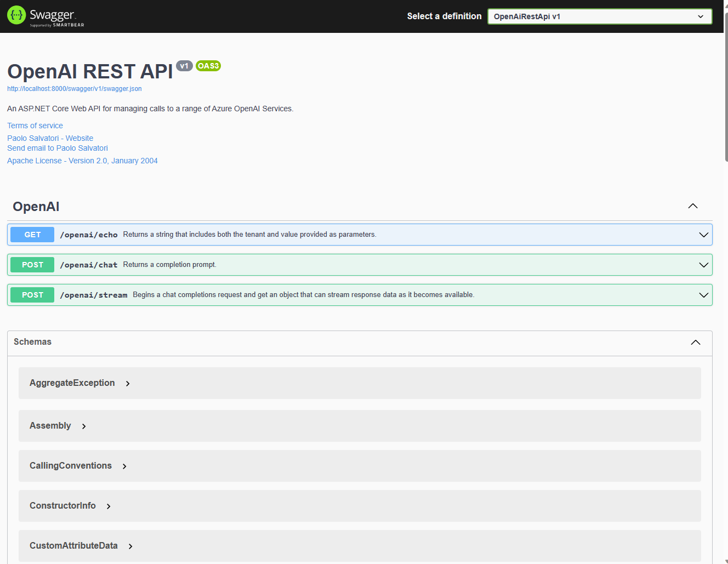Image resolution: width=728 pixels, height=564 pixels.
Task: Expand the /openai/chat endpoint arrow
Action: 704,265
